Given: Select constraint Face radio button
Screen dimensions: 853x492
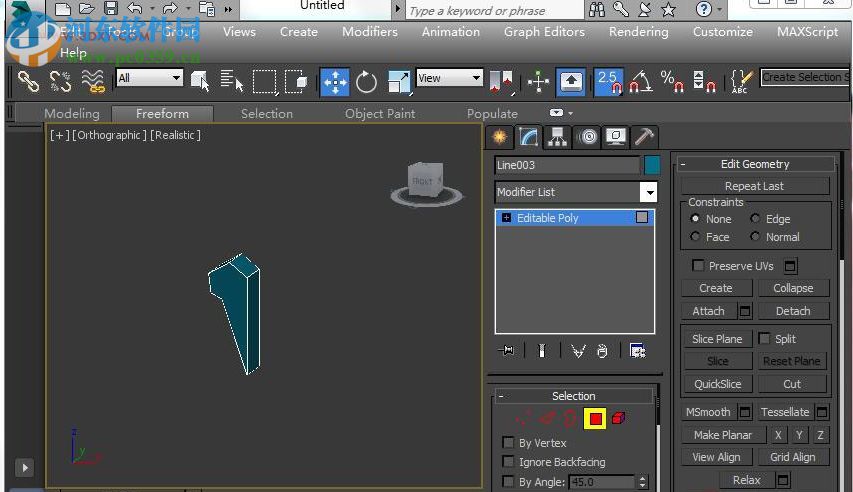Looking at the screenshot, I should 695,236.
